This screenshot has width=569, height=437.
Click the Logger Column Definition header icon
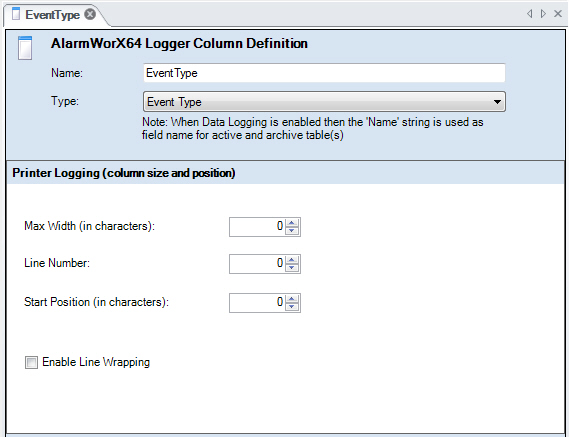coord(25,48)
